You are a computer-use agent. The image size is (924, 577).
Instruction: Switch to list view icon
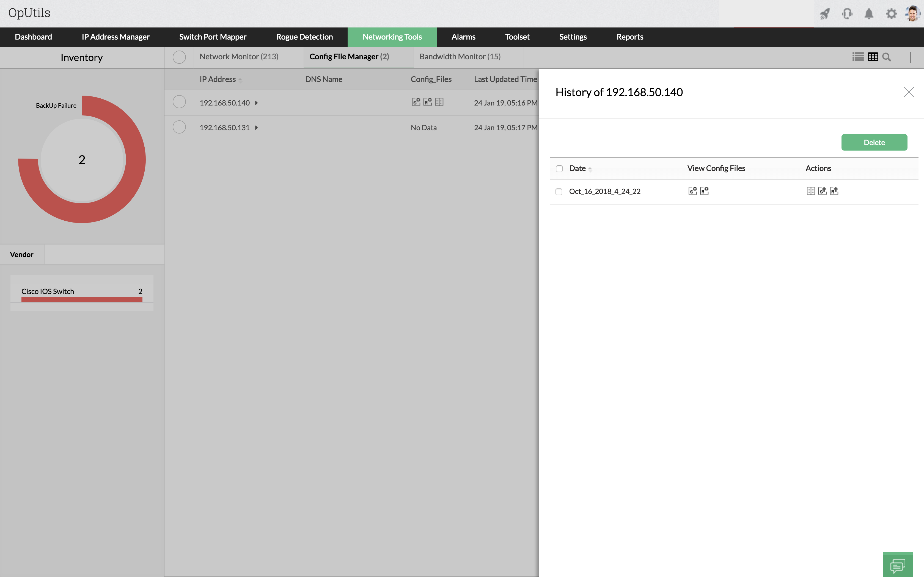(857, 57)
